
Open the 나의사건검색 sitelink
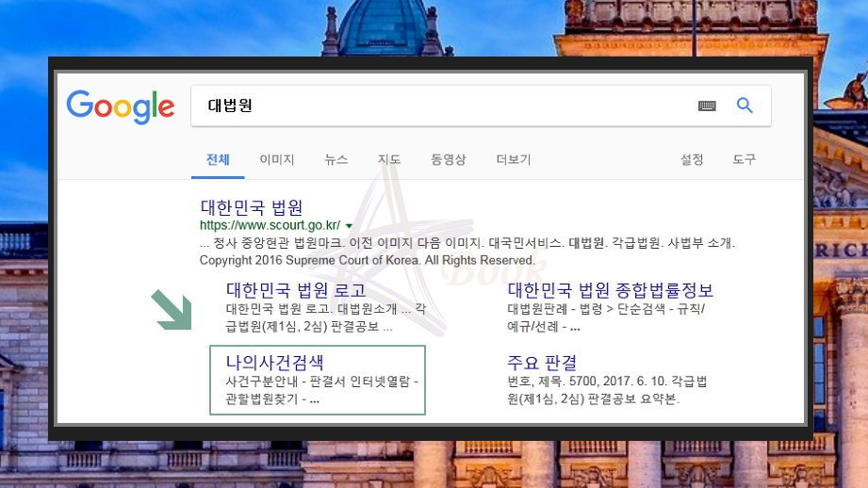click(x=274, y=363)
